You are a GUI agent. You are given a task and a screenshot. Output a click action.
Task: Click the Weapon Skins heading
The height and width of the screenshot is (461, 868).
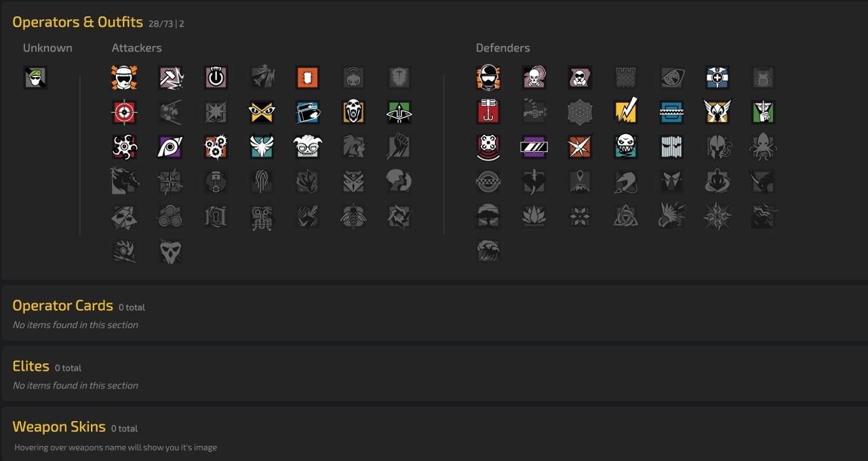click(59, 426)
